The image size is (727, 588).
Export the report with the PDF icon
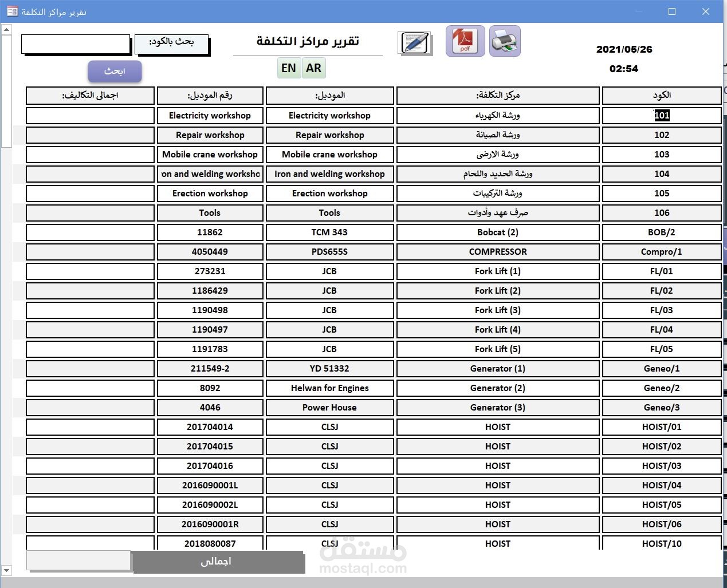(465, 41)
